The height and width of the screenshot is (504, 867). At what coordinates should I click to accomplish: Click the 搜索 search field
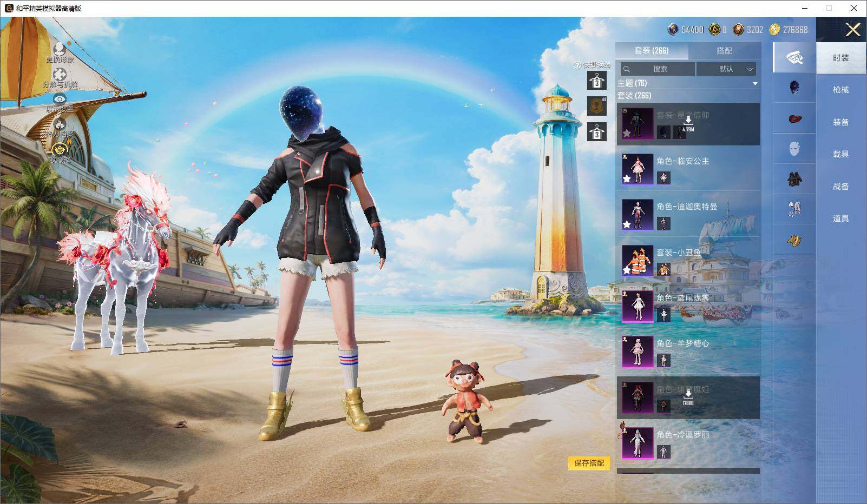coord(658,69)
